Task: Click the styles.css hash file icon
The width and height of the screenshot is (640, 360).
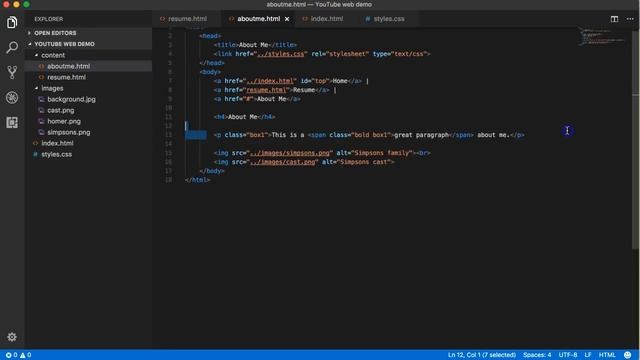Action: (35, 154)
